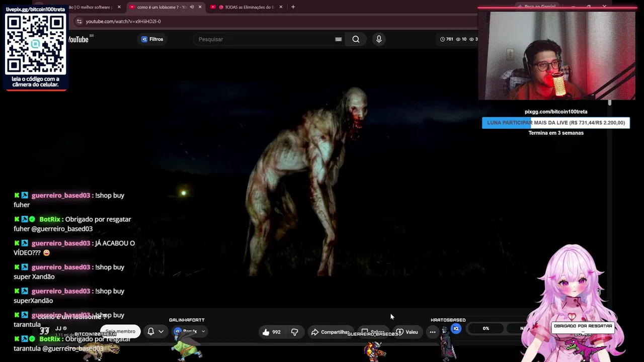
Task: Expand the Remix dropdown arrow
Action: [203, 331]
